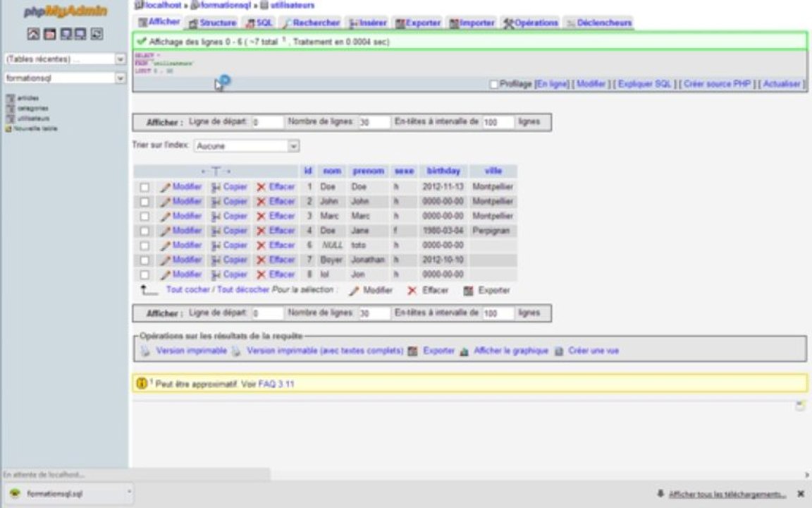Open the Exporter tab

pos(418,23)
